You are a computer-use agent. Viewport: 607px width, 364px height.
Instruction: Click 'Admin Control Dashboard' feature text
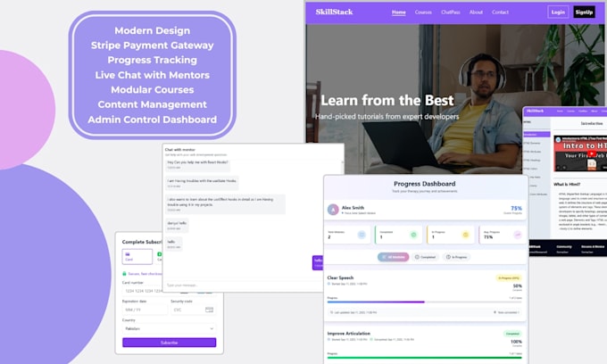click(152, 120)
